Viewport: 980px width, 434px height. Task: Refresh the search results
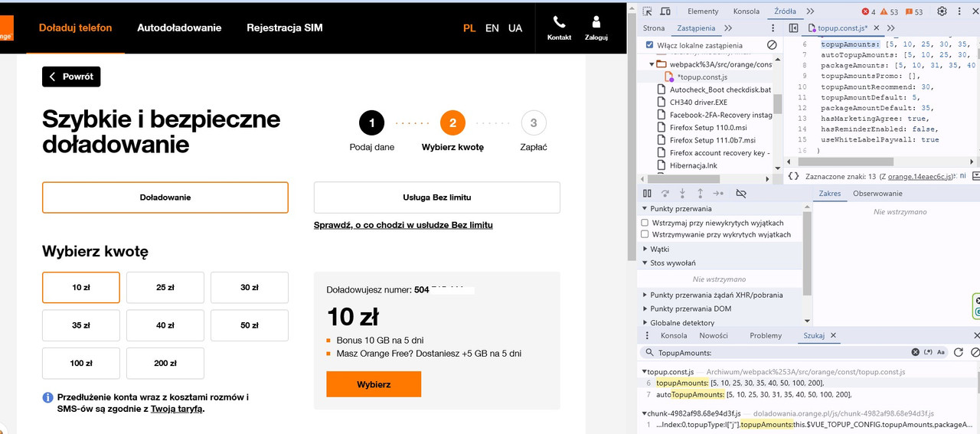(958, 352)
